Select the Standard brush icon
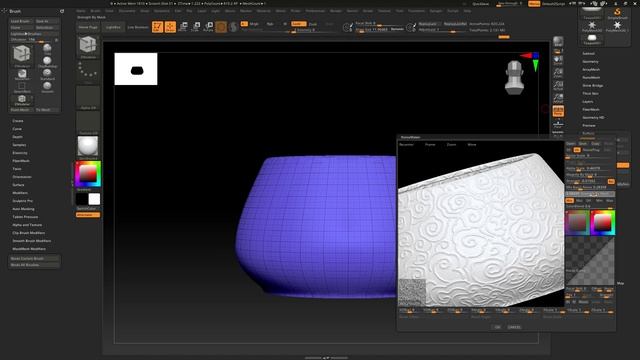The height and width of the screenshot is (360, 640). tap(47, 74)
